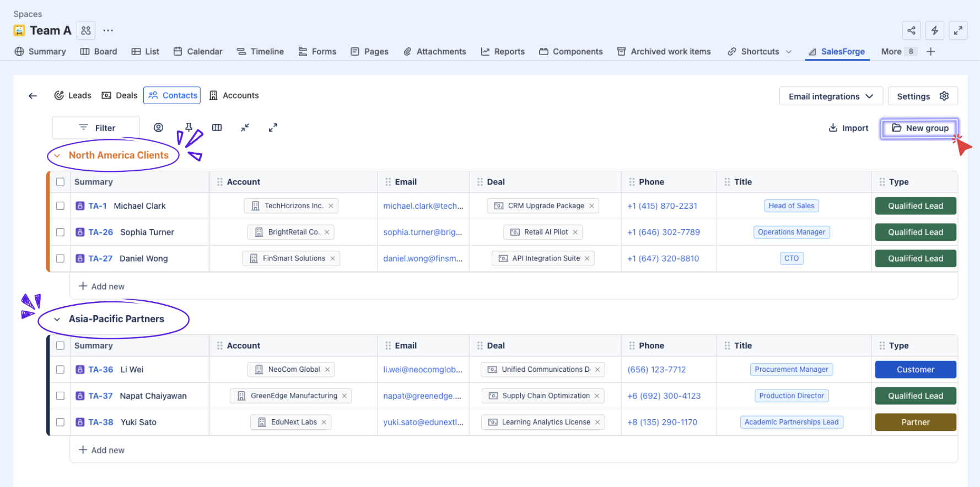Click the back arrow beside Leads
The height and width of the screenshot is (487, 980).
[x=33, y=96]
